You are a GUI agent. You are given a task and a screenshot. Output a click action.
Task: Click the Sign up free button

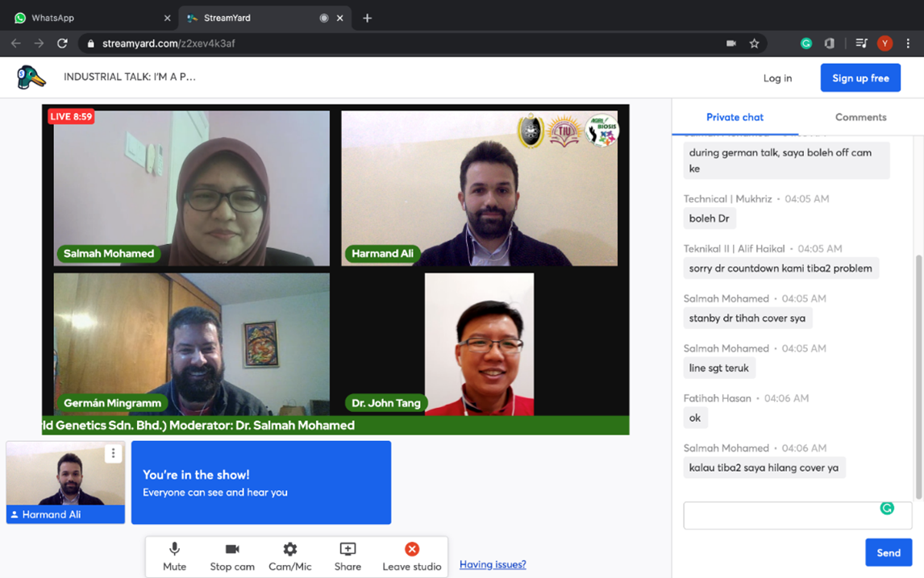[x=860, y=78]
